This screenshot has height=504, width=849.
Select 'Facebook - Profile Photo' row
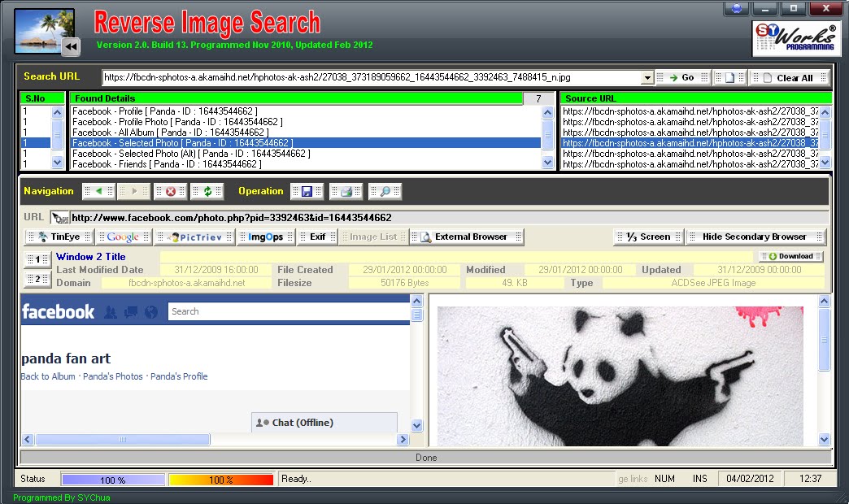306,122
